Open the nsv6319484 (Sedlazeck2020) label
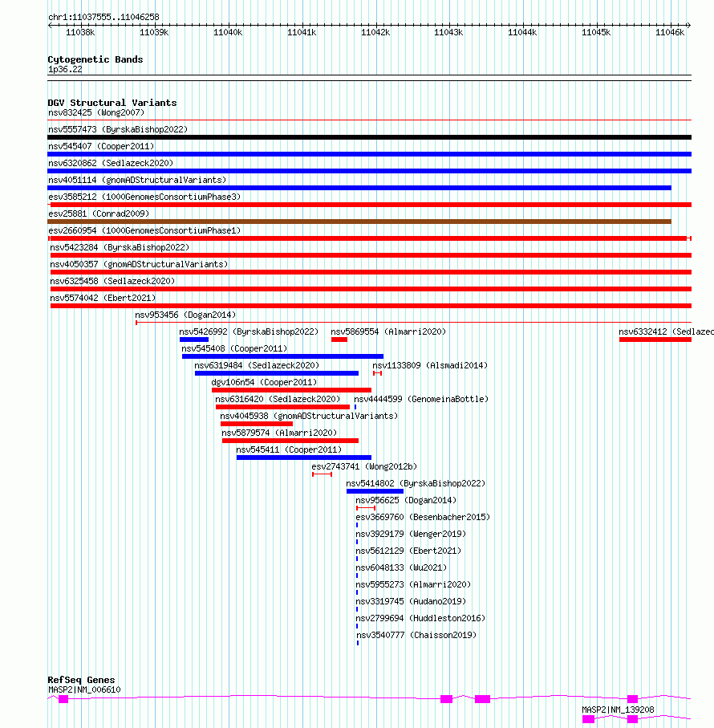Viewport: 714px width, 728px height. pos(257,365)
